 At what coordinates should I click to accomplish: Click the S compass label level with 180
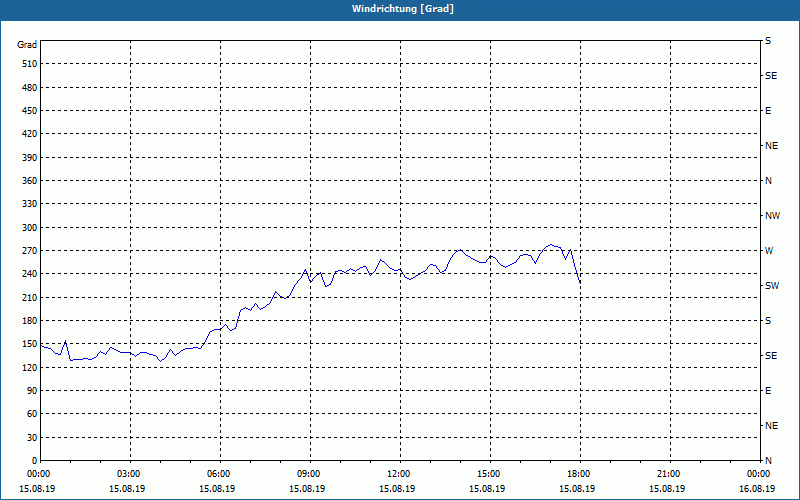(x=768, y=321)
